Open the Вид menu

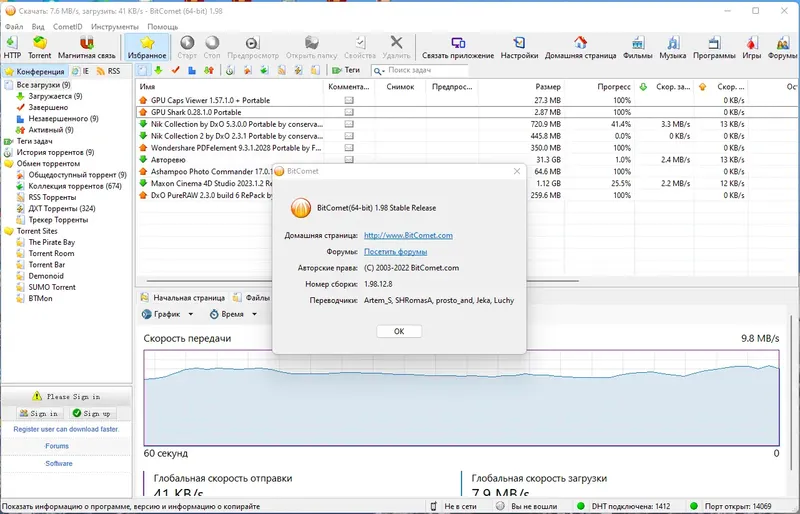(x=38, y=27)
